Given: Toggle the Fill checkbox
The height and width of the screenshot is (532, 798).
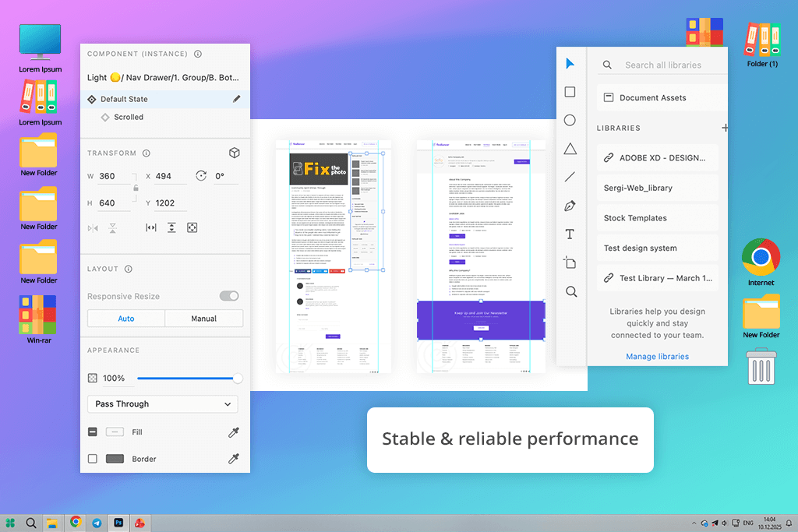Looking at the screenshot, I should coord(92,432).
